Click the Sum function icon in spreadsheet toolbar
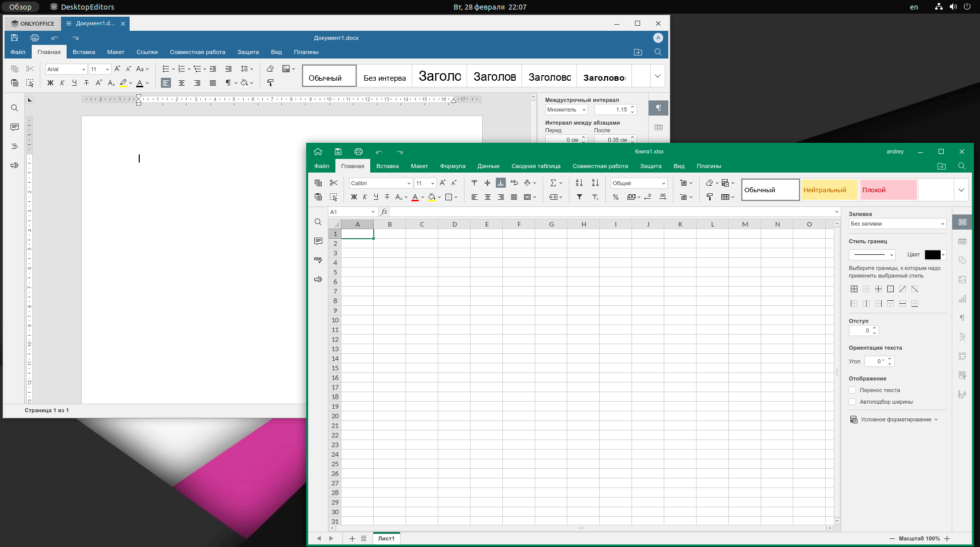Viewport: 980px width, 547px height. coord(553,183)
